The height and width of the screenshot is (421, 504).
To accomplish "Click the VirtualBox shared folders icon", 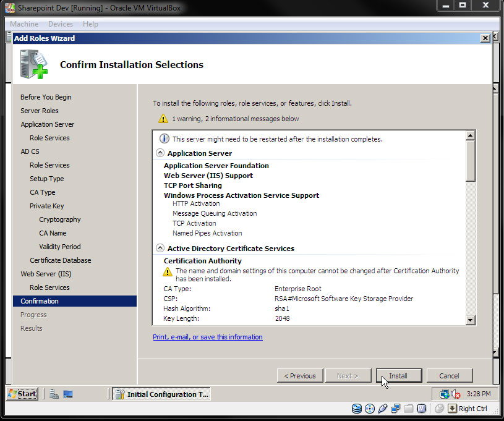I will (409, 409).
